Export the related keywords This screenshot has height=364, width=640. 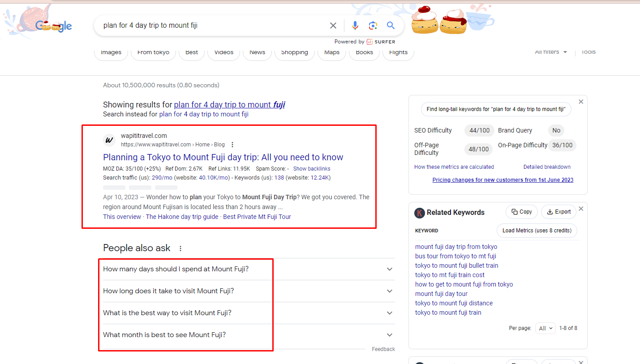click(x=558, y=212)
